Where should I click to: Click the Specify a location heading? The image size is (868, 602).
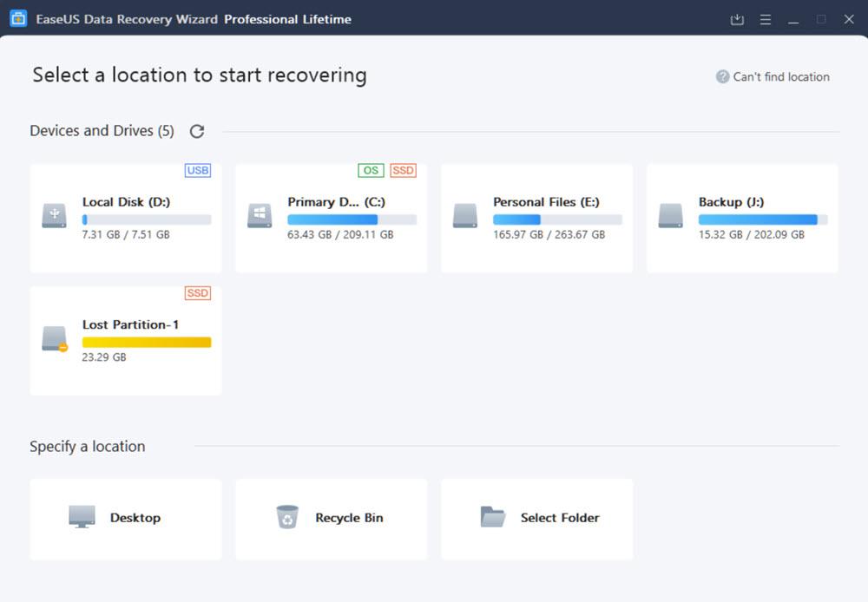[x=88, y=447]
